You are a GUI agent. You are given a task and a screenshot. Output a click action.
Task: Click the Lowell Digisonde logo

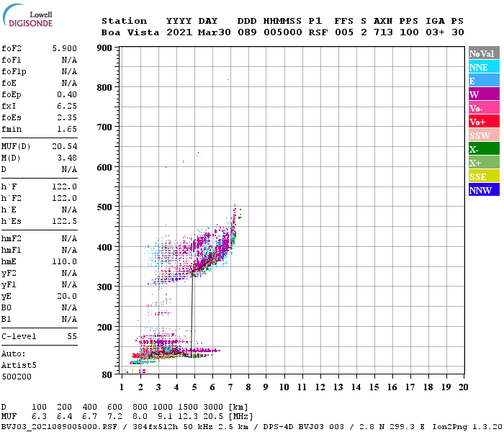click(27, 15)
